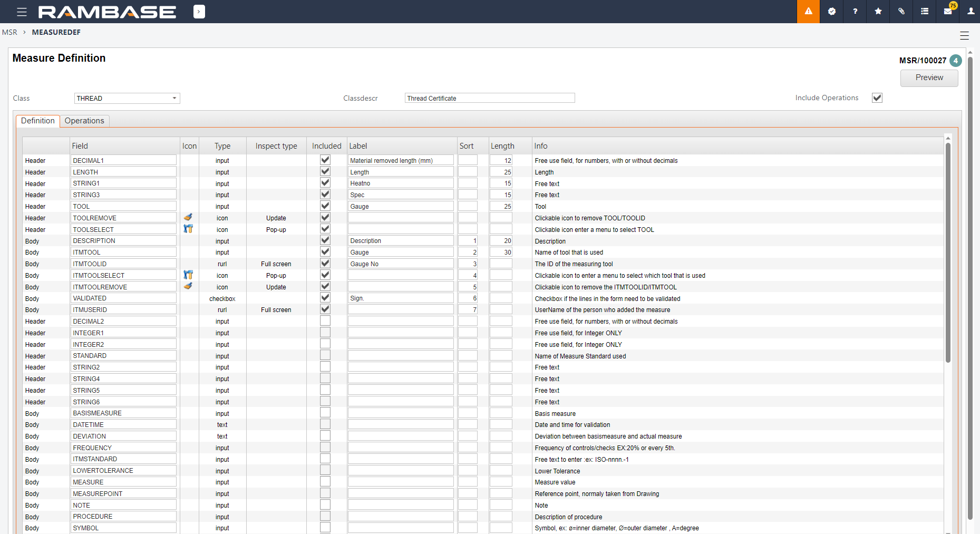Uncheck Included for the DECIMAL1 row

click(x=325, y=160)
